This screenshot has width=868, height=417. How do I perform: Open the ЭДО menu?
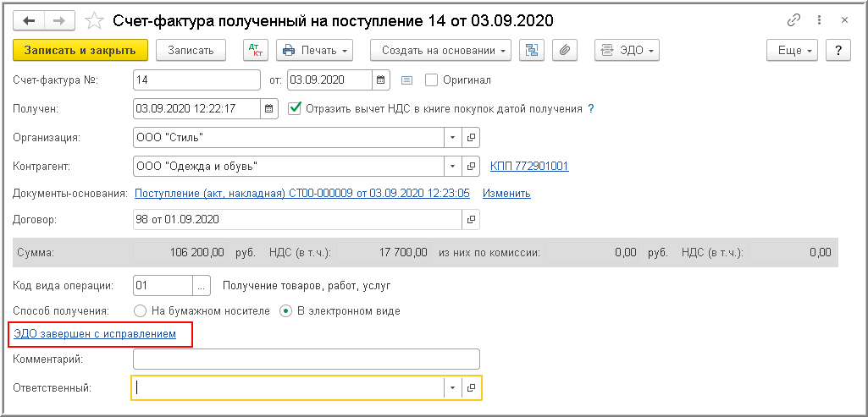[628, 50]
